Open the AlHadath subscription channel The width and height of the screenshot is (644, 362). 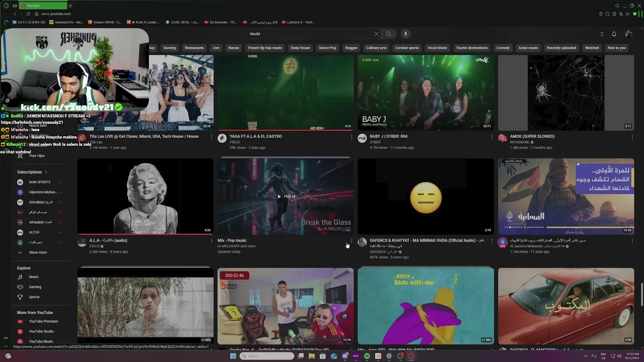click(39, 222)
